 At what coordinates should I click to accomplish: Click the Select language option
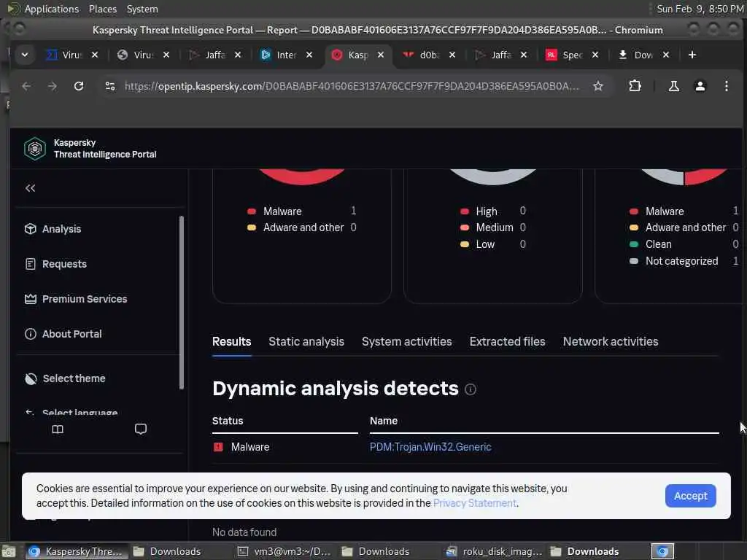coord(71,412)
